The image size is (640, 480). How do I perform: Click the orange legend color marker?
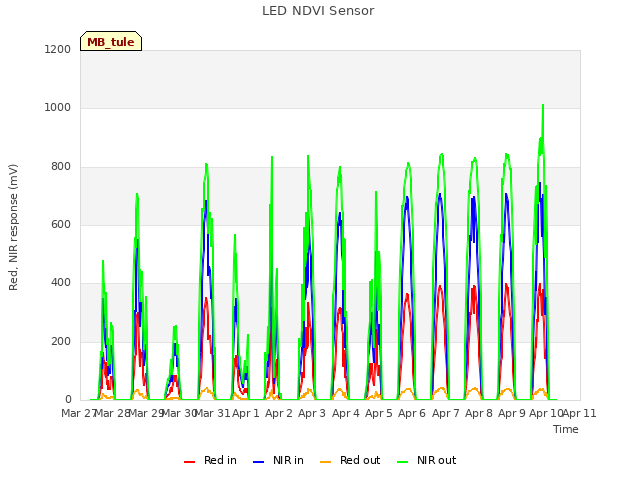[x=325, y=462]
